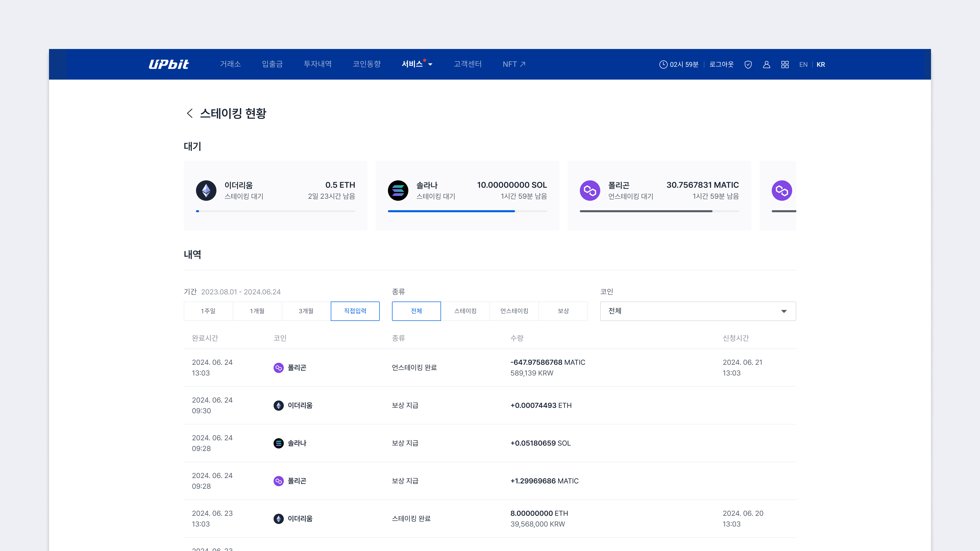Open the user profile icon

767,65
